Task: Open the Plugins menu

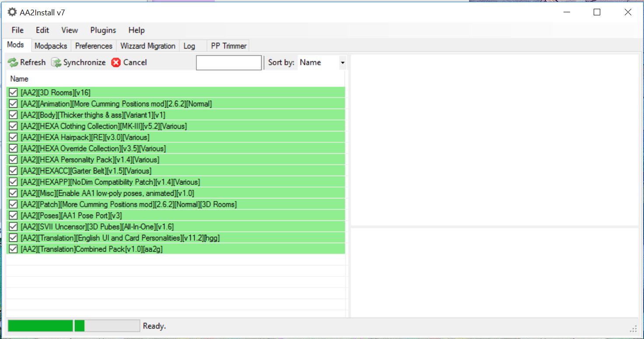Action: tap(103, 30)
